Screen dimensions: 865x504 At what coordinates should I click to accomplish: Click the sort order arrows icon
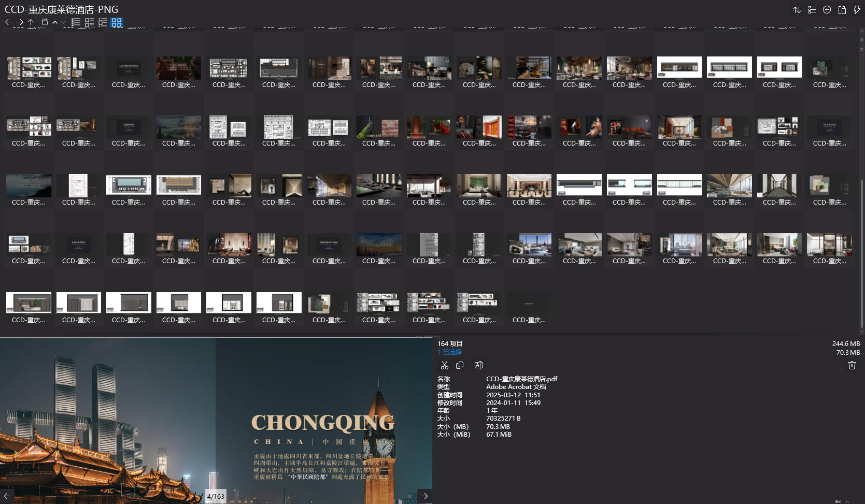point(797,10)
